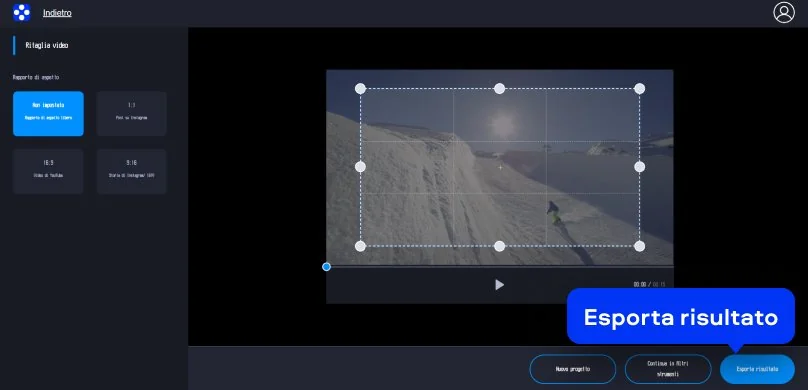Go back via the Indietro link
Screen dimensions: 808x390
57,13
